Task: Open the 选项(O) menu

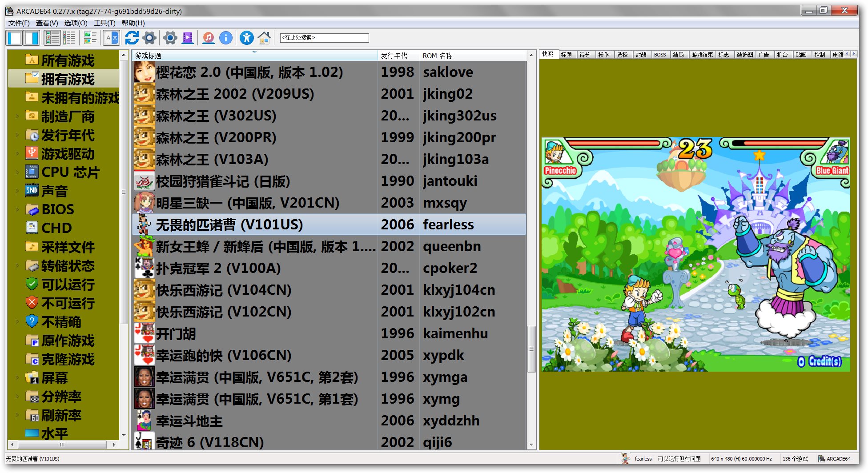Action: point(76,23)
